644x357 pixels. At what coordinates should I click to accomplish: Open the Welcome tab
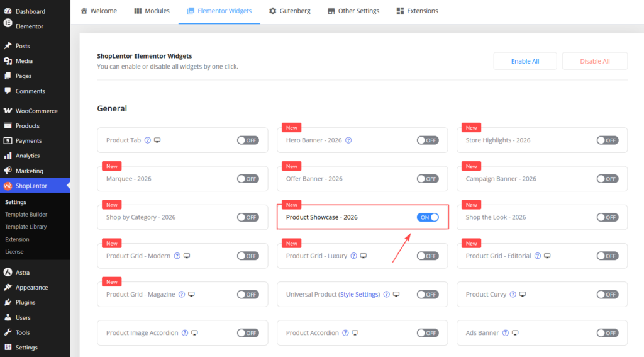99,11
